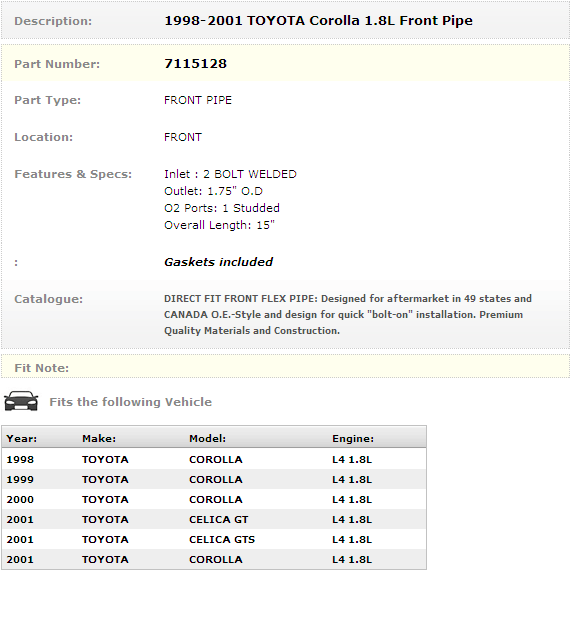570x630 pixels.
Task: Click the Part Type: label
Action: [x=47, y=100]
